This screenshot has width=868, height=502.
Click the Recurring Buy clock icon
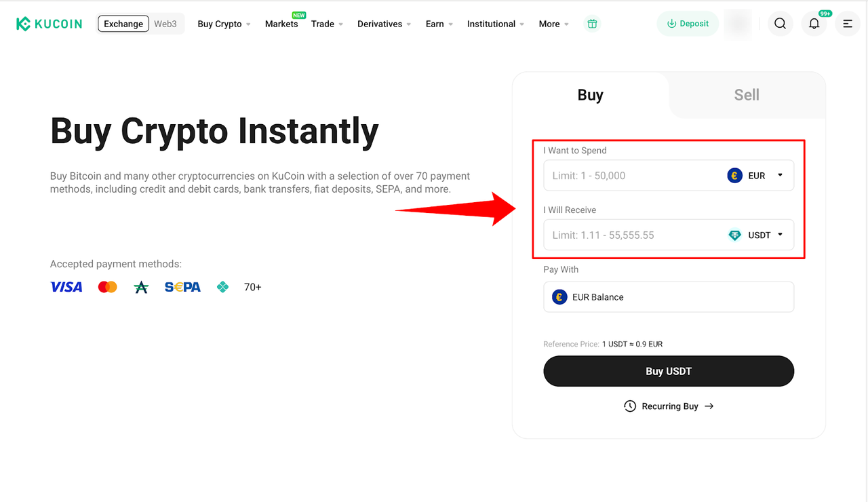point(630,406)
